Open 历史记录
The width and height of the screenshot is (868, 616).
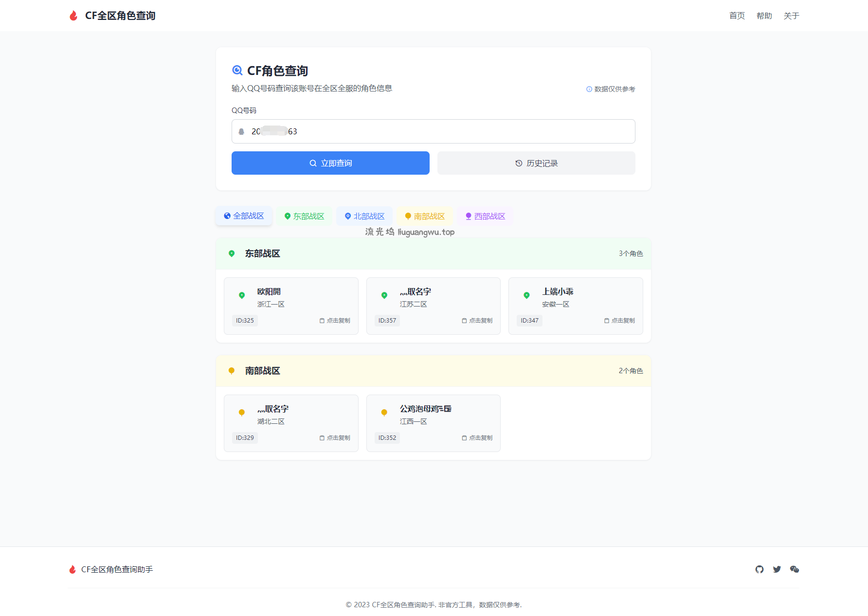(x=536, y=163)
